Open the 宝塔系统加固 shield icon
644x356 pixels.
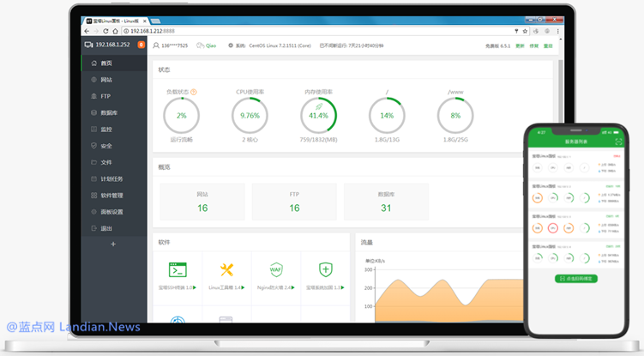click(325, 270)
